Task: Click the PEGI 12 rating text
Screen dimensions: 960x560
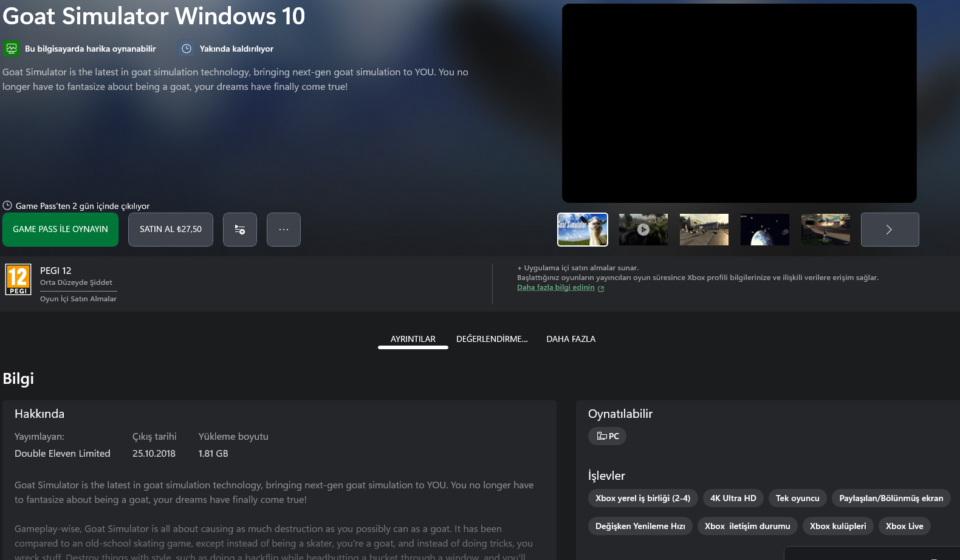Action: point(56,271)
